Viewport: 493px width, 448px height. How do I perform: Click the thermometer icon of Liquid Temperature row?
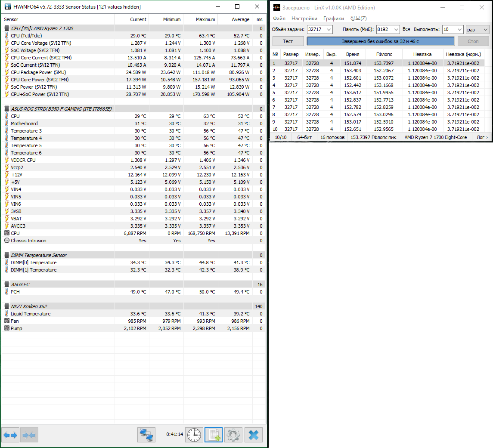click(x=7, y=314)
